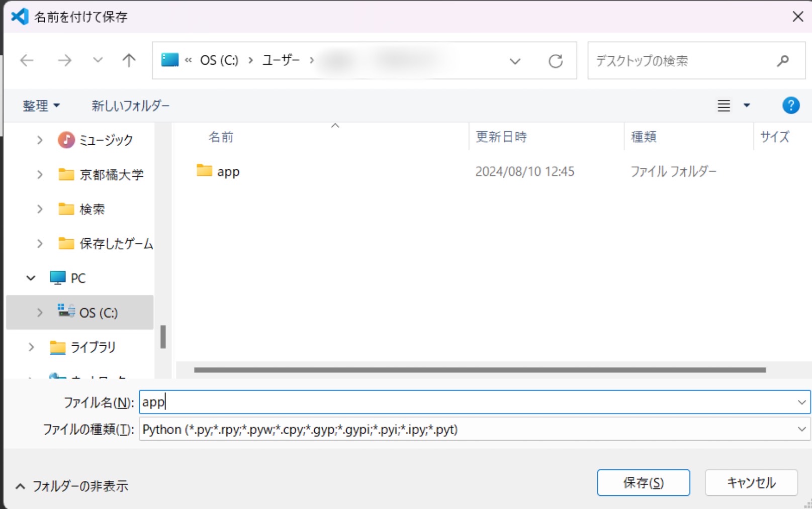Image resolution: width=812 pixels, height=509 pixels.
Task: Open the address bar history dropdown
Action: [515, 61]
